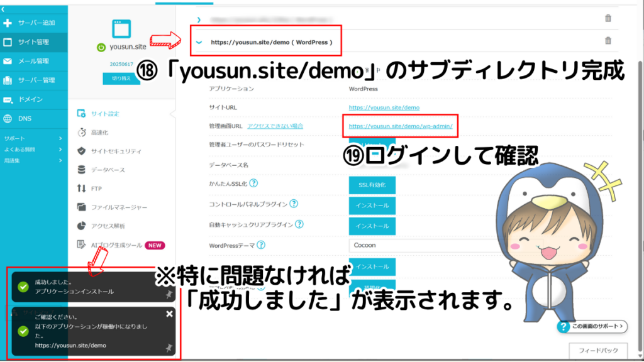Viewport: 644px width, 362px height.
Task: Click the help icon beside コントロールパネルプラグイン
Action: (294, 204)
